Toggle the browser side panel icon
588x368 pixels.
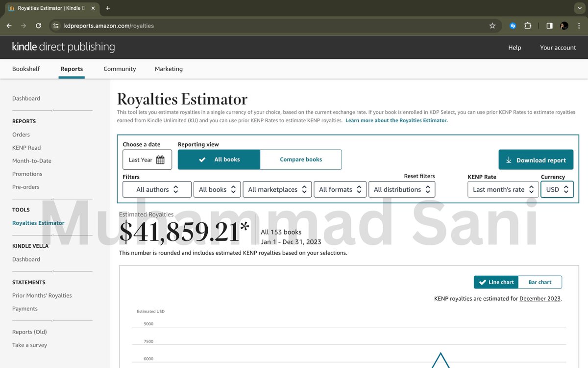pyautogui.click(x=549, y=26)
